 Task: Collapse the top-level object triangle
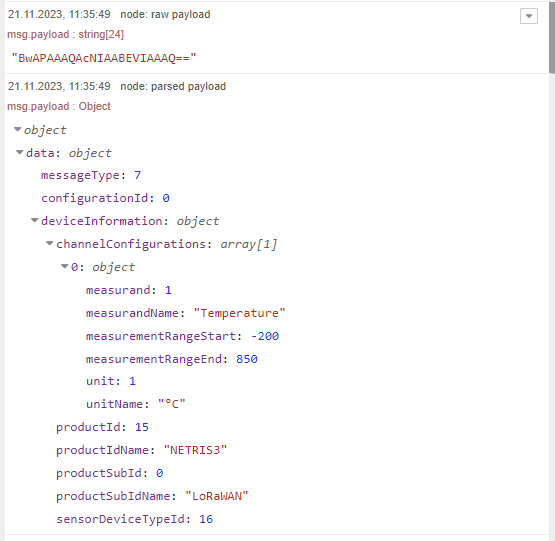[x=17, y=130]
